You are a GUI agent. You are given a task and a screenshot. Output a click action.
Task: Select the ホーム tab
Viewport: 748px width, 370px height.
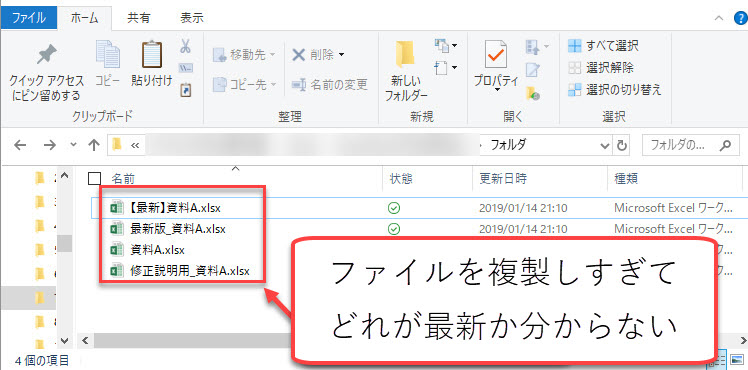84,19
